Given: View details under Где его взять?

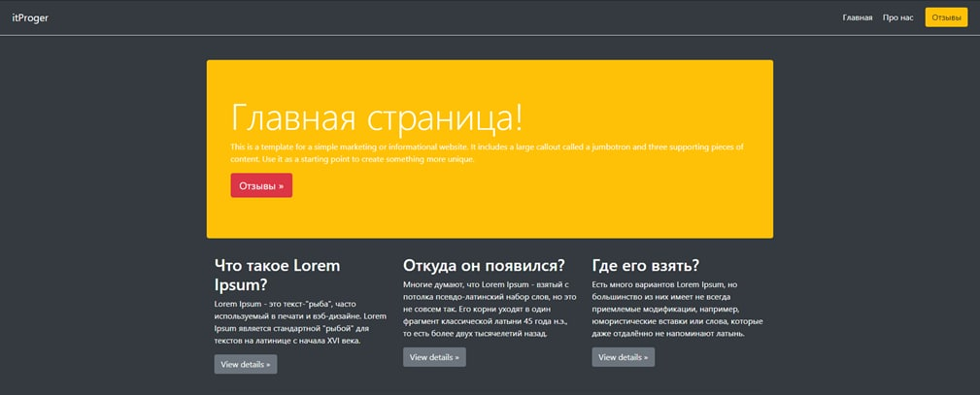Looking at the screenshot, I should coord(624,357).
